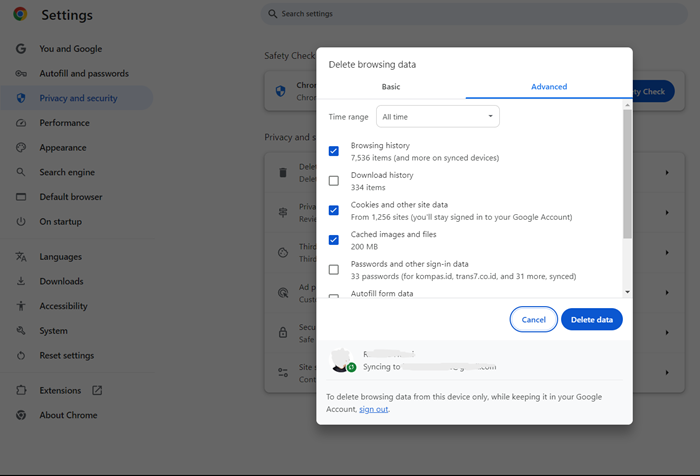Click the On startup power icon

[21, 221]
